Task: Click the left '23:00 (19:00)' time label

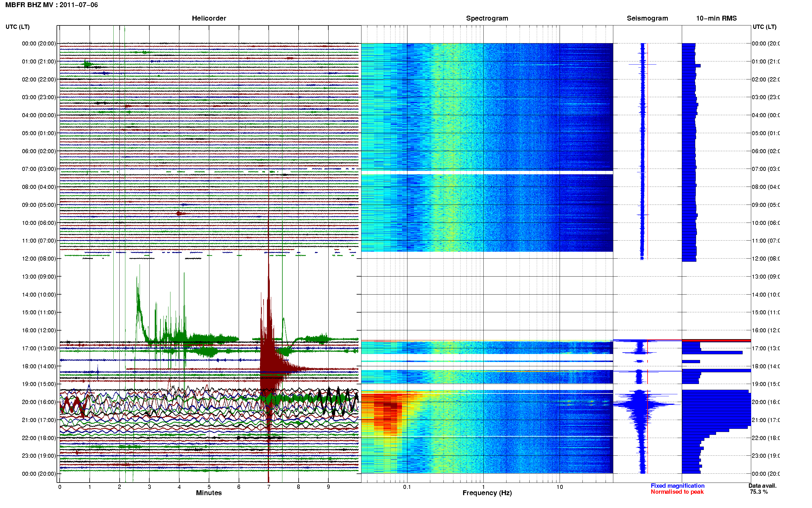Action: click(x=39, y=456)
